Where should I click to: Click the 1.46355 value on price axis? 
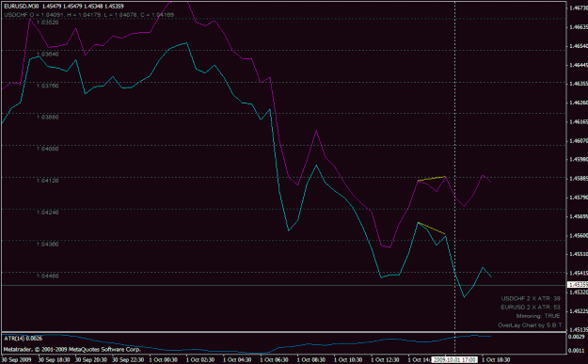click(579, 84)
